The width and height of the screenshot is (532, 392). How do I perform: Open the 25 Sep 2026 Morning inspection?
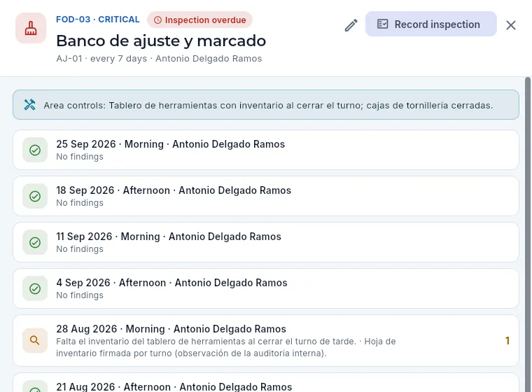pos(266,150)
